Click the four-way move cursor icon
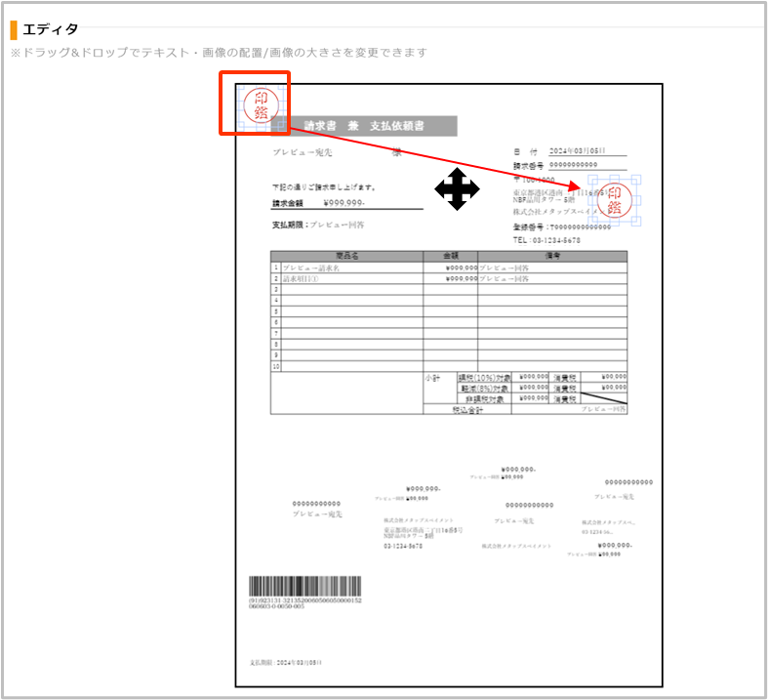Image resolution: width=768 pixels, height=700 pixels. pos(455,188)
